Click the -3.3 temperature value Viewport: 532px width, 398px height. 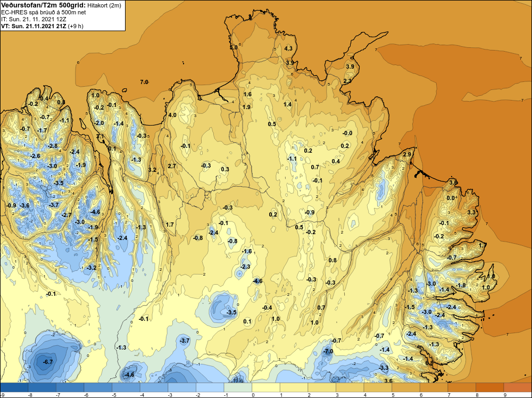[384, 368]
